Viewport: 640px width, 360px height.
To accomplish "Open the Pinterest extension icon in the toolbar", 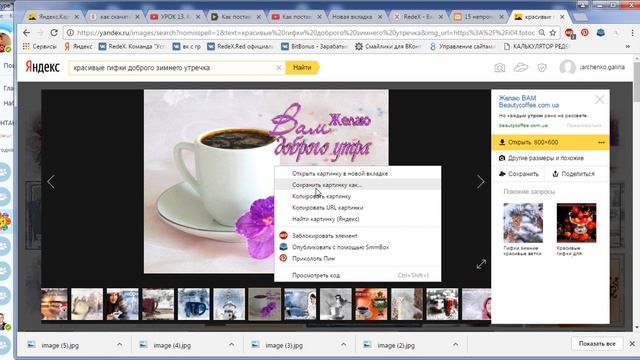I will coord(584,33).
